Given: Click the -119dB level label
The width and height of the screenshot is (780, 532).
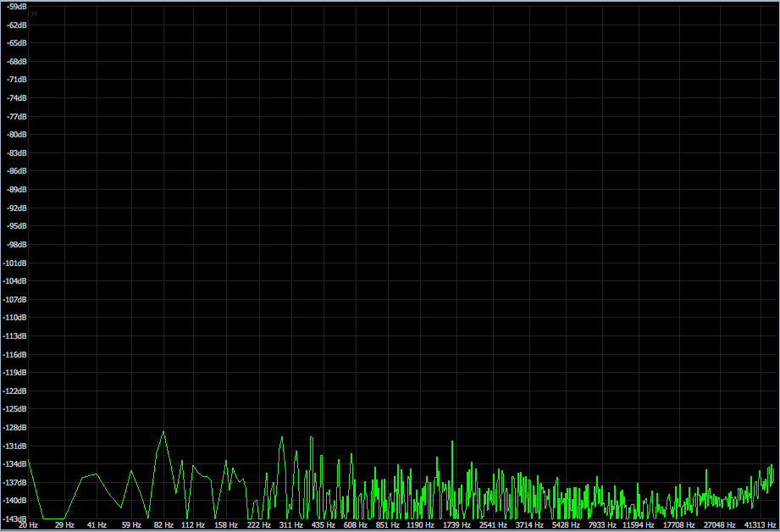Looking at the screenshot, I should [15, 372].
